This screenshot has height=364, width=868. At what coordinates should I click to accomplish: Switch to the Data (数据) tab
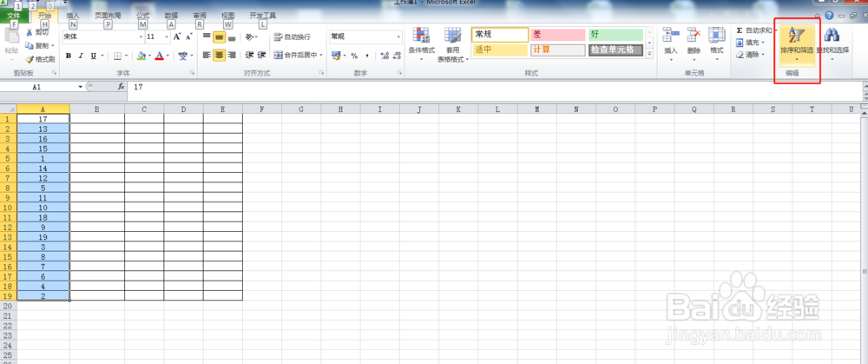pyautogui.click(x=171, y=16)
